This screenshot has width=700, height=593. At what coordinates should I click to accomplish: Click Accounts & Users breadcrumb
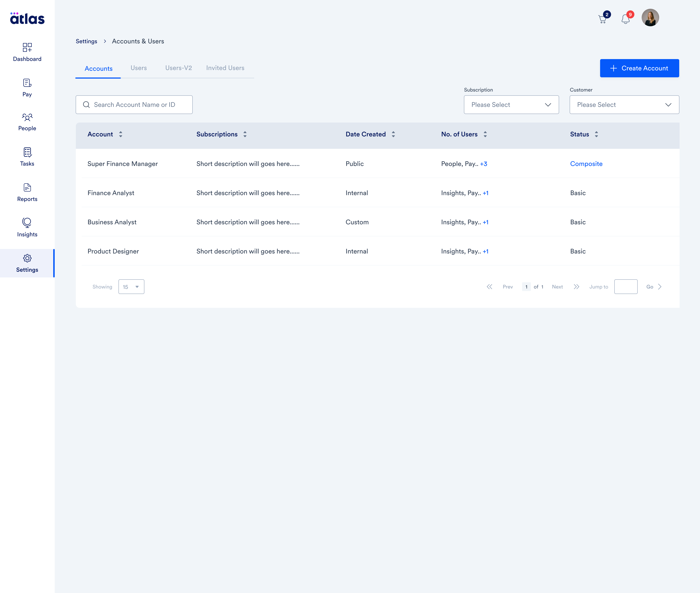tap(138, 41)
